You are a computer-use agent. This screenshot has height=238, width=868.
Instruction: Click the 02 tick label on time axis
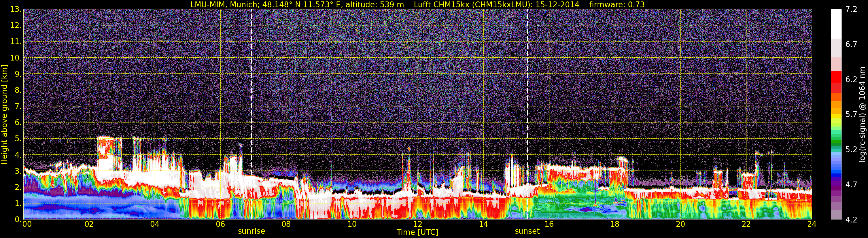pyautogui.click(x=89, y=224)
